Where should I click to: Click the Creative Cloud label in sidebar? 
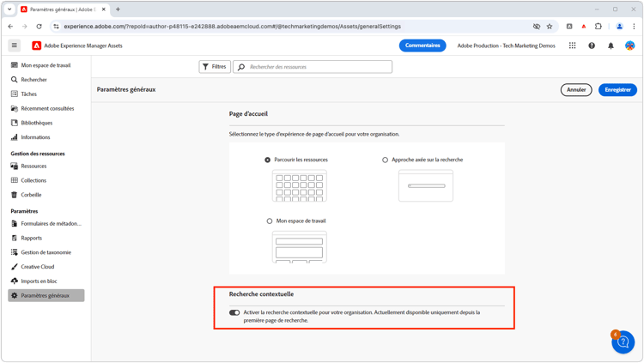click(x=38, y=267)
